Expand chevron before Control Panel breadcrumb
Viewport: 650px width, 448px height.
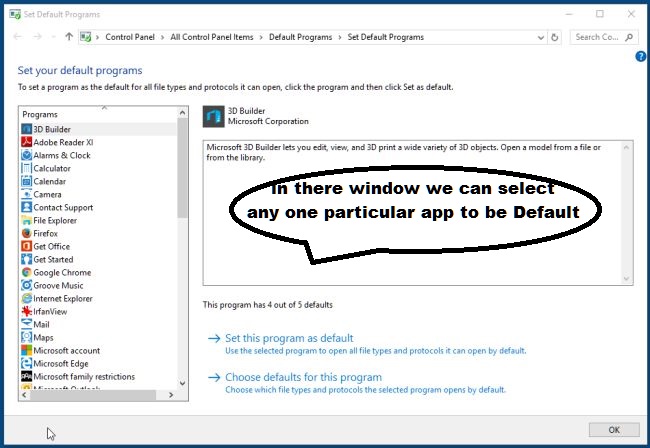97,37
